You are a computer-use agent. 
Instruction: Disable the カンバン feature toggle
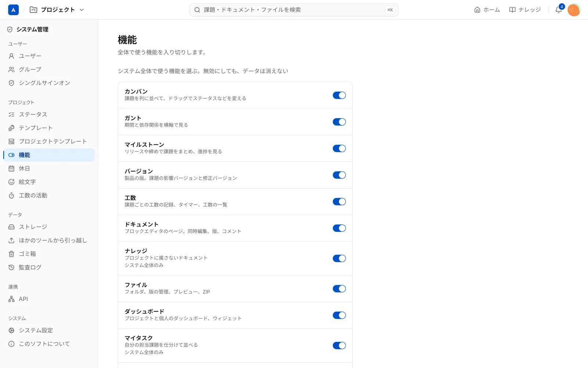point(339,95)
